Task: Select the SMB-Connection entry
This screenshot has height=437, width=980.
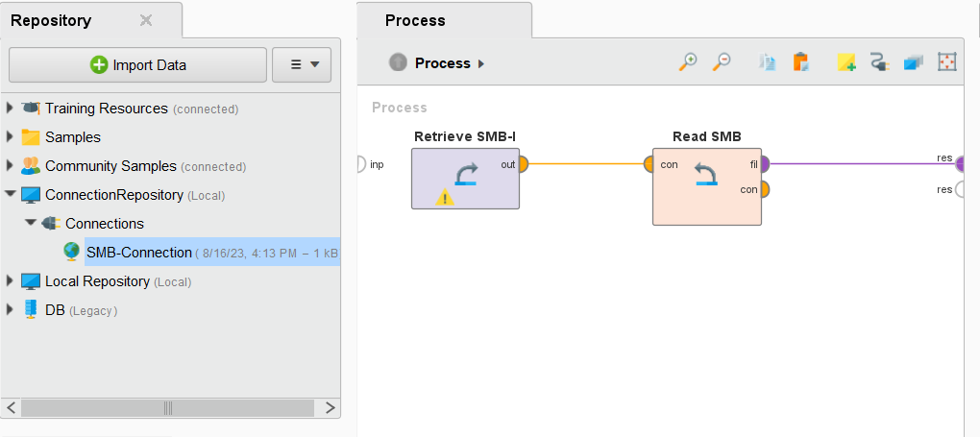Action: click(138, 253)
